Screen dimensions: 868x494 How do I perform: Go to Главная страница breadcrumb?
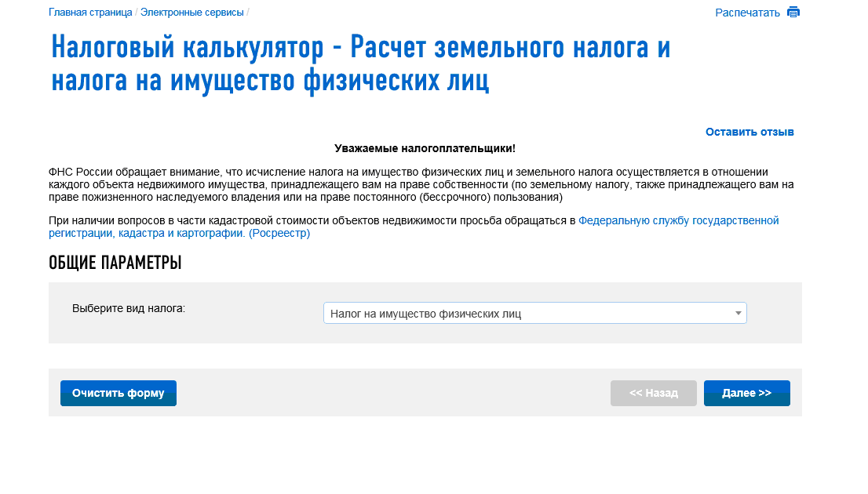coord(90,13)
